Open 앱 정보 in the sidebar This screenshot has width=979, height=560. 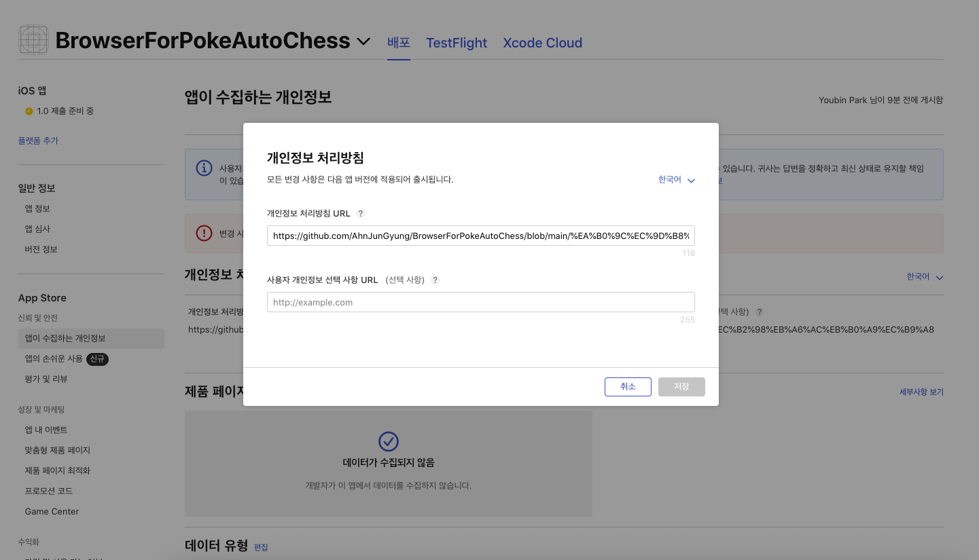[x=37, y=208]
